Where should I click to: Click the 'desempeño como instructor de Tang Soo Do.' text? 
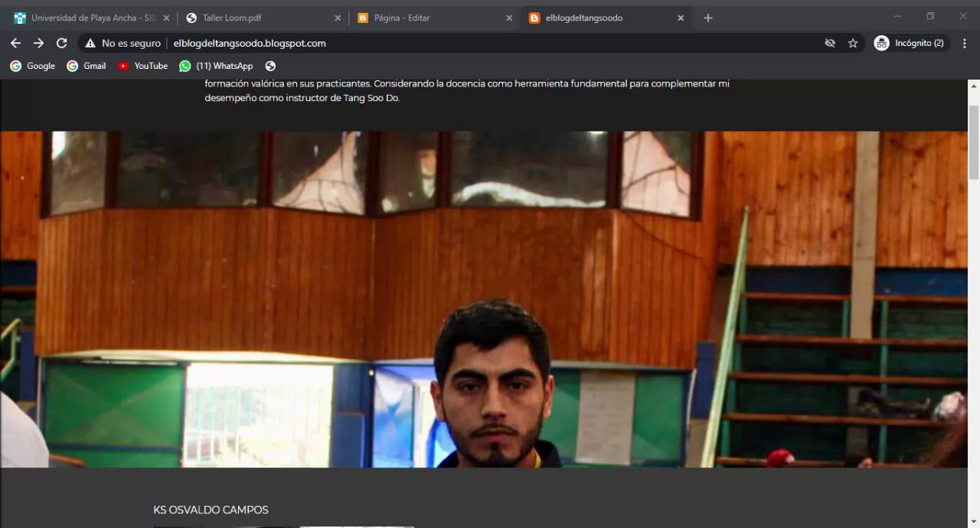coord(302,98)
